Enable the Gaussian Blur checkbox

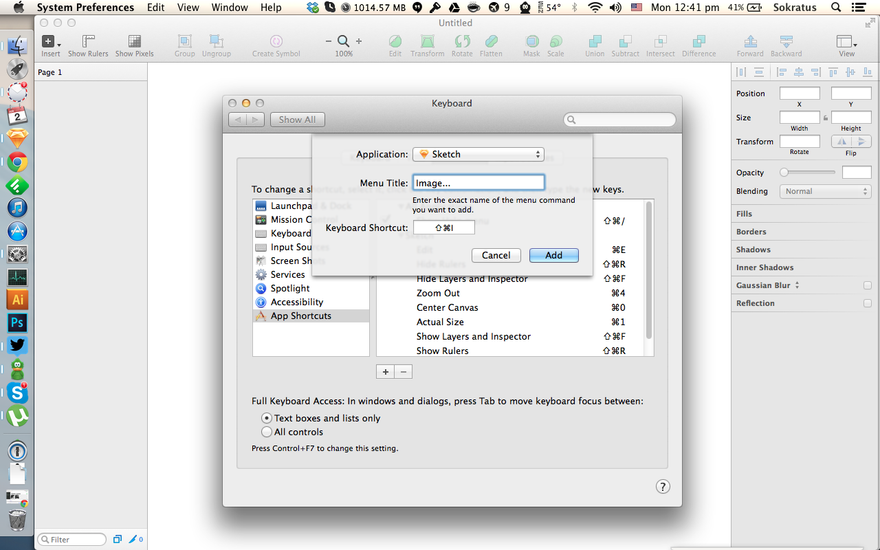point(867,285)
